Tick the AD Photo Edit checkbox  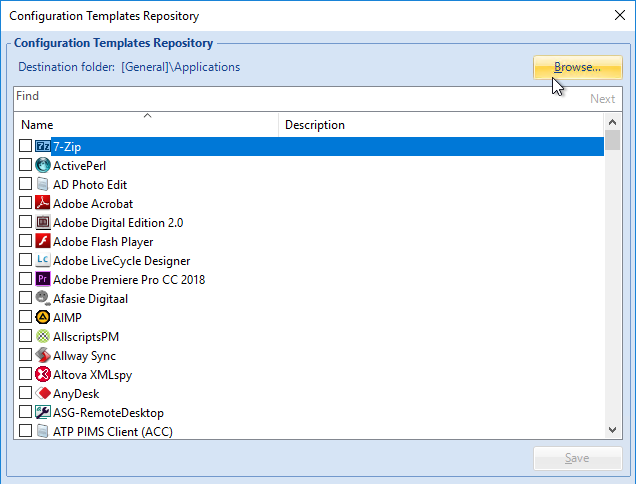click(25, 184)
